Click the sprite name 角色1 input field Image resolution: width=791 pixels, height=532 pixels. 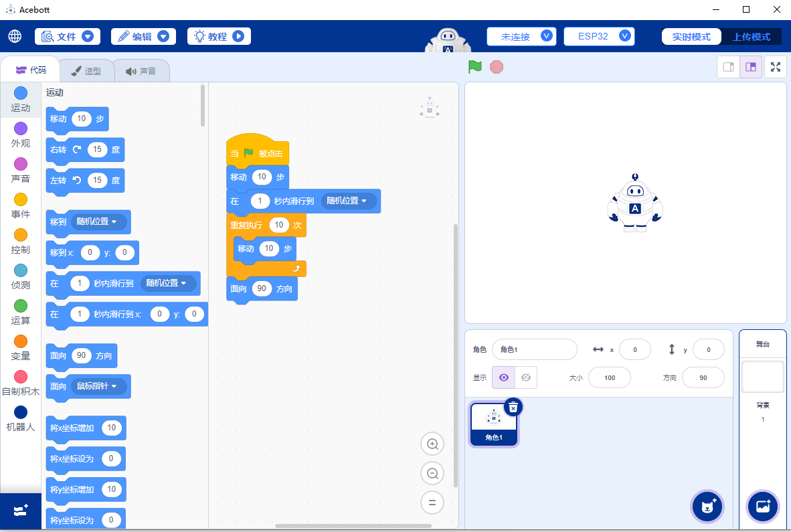[534, 349]
